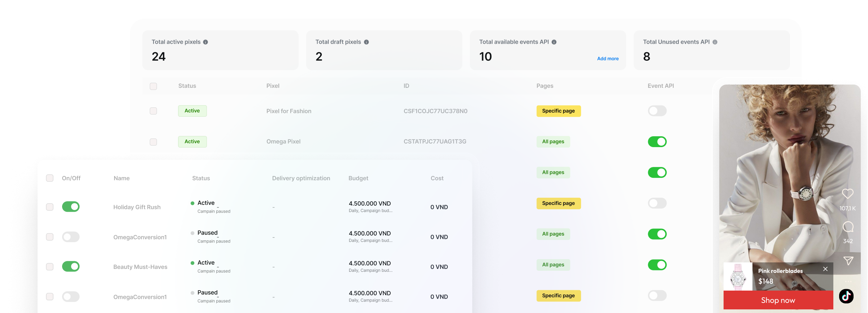The image size is (868, 313).
Task: Disable Event API toggle for Omega Pixel
Action: (657, 142)
